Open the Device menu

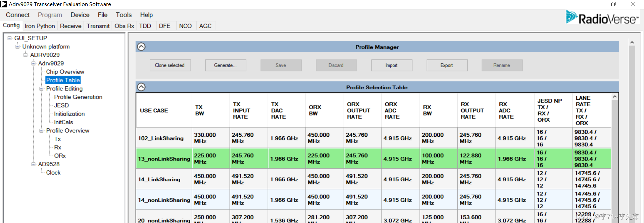click(x=80, y=15)
